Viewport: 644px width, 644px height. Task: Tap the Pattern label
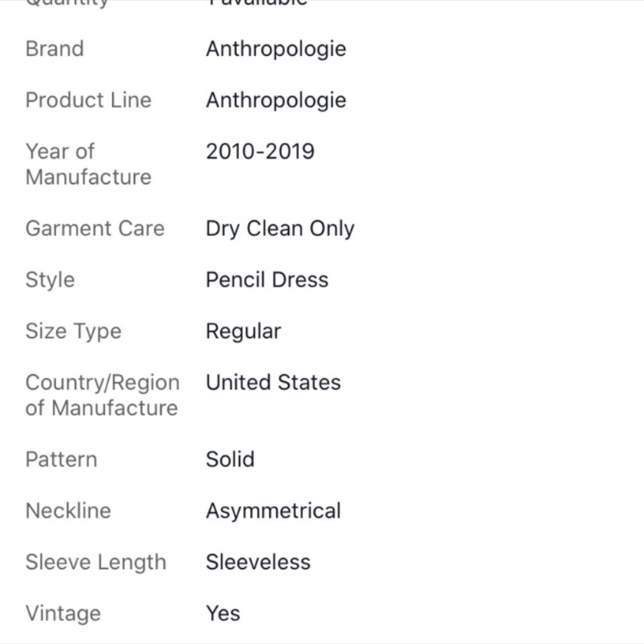pyautogui.click(x=61, y=459)
